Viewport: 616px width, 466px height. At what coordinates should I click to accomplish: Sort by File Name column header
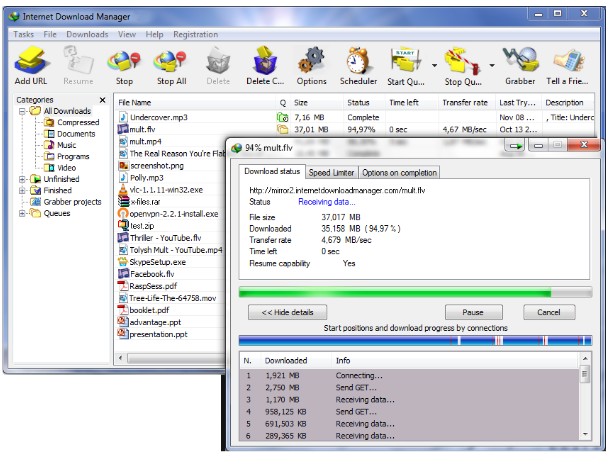pyautogui.click(x=195, y=103)
